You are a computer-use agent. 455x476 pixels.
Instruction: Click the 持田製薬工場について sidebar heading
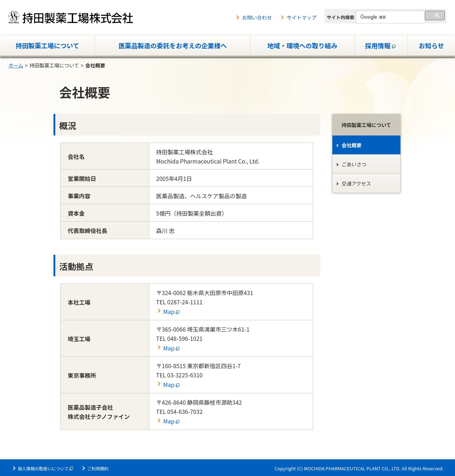point(366,125)
